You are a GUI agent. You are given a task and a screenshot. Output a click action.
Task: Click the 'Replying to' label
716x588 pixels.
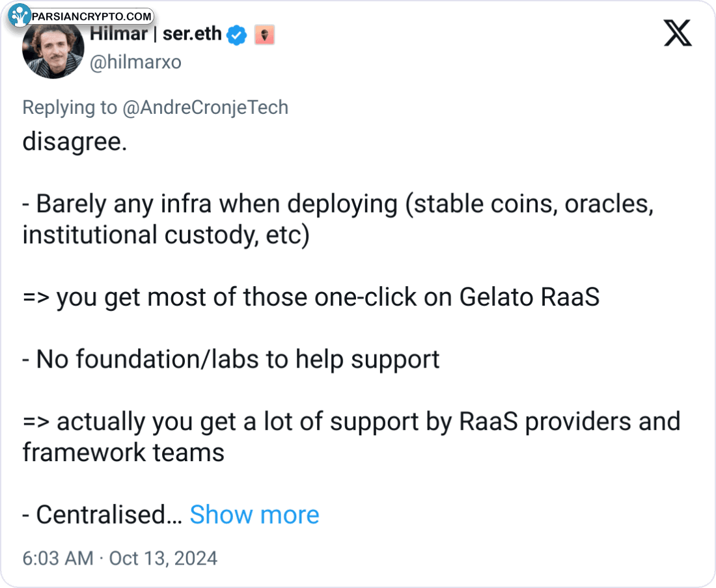(69, 107)
